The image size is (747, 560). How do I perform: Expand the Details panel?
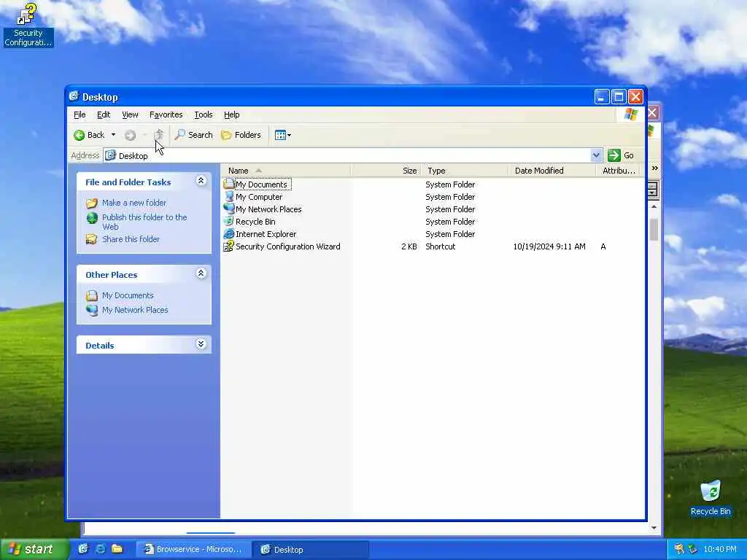click(201, 344)
